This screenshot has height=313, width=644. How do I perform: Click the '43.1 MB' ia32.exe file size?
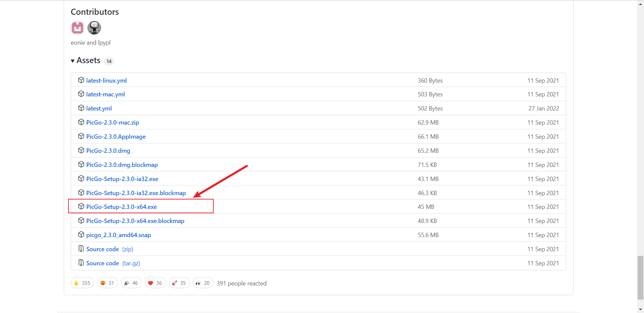pyautogui.click(x=428, y=179)
